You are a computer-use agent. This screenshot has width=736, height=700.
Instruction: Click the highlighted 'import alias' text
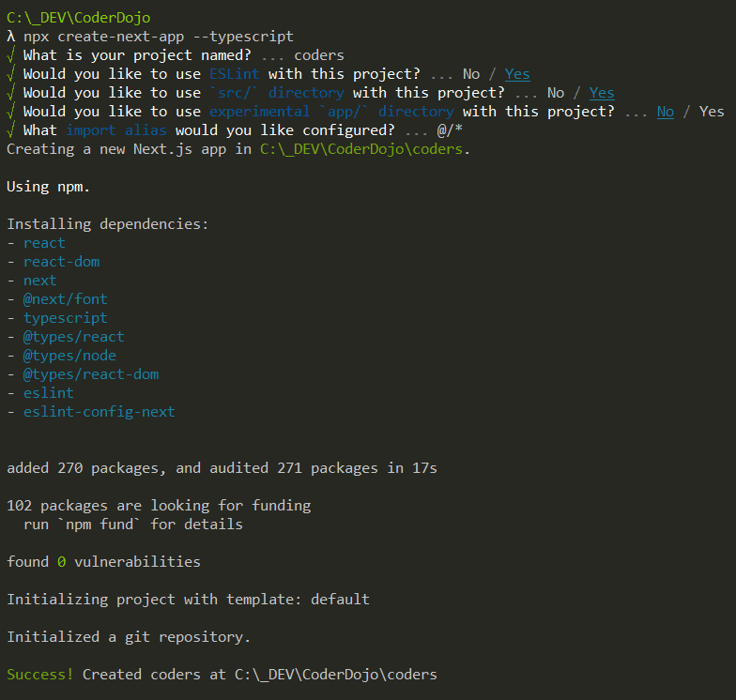pyautogui.click(x=116, y=130)
